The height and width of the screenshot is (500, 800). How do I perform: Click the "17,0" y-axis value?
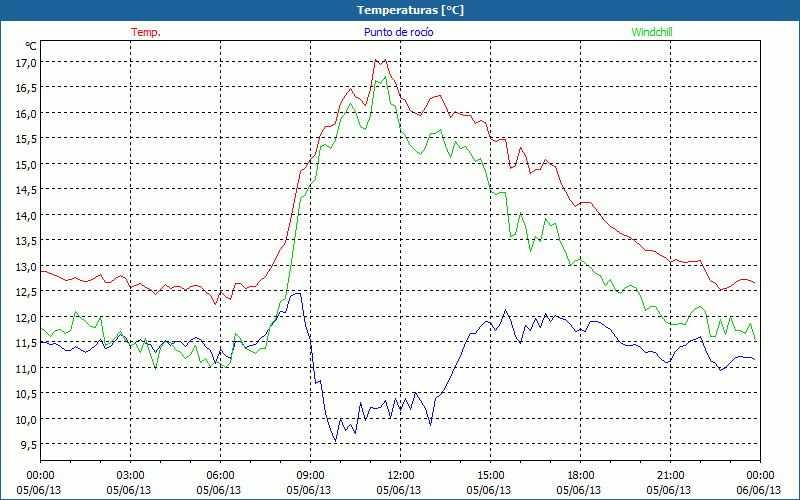[x=27, y=62]
